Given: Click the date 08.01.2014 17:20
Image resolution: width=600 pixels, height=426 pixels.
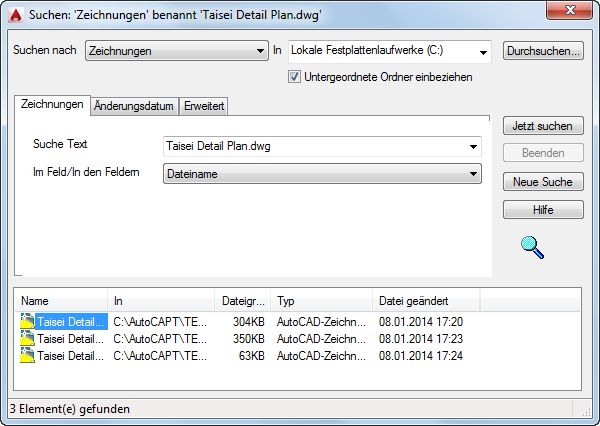Looking at the screenshot, I should (421, 322).
